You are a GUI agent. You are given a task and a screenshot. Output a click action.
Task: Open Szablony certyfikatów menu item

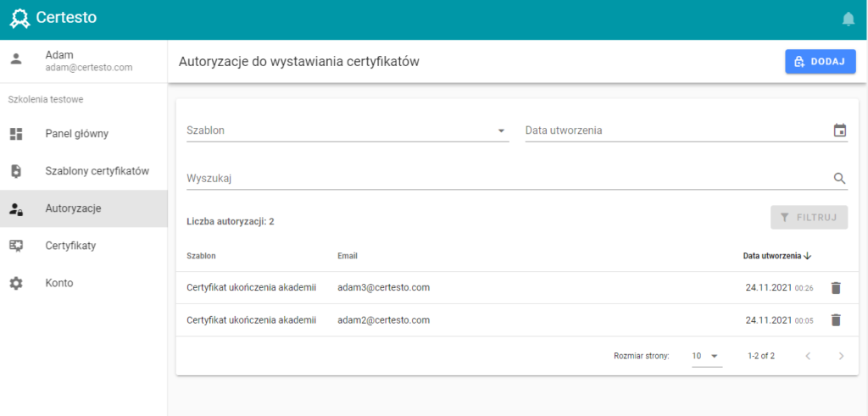point(84,171)
